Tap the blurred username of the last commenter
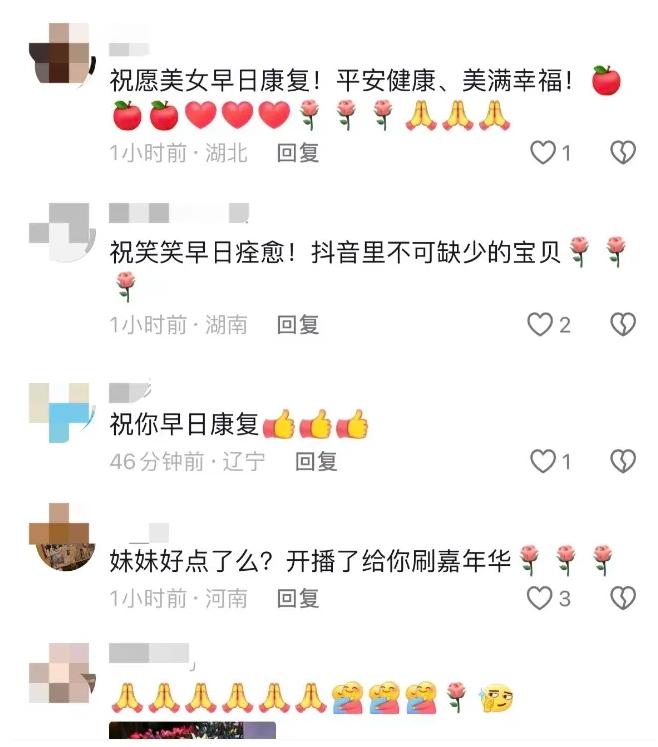 (150, 653)
